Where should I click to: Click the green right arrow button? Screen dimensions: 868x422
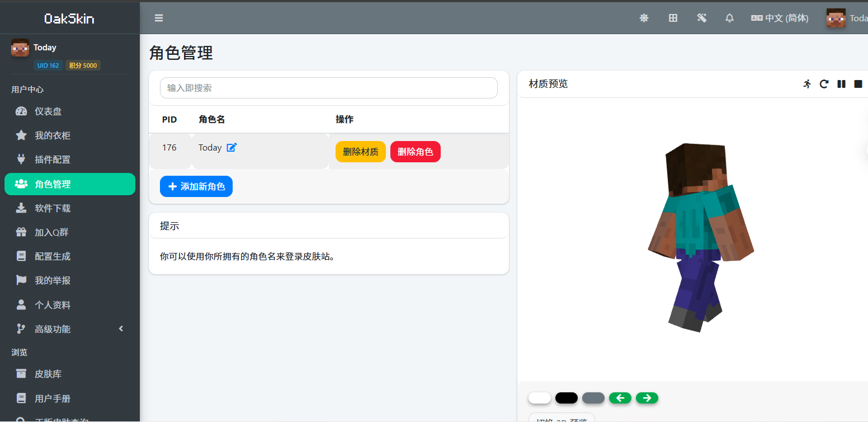[x=647, y=398]
